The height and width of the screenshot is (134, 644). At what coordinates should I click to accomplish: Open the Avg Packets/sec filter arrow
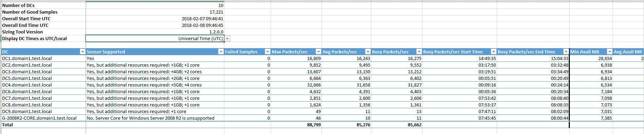368,52
